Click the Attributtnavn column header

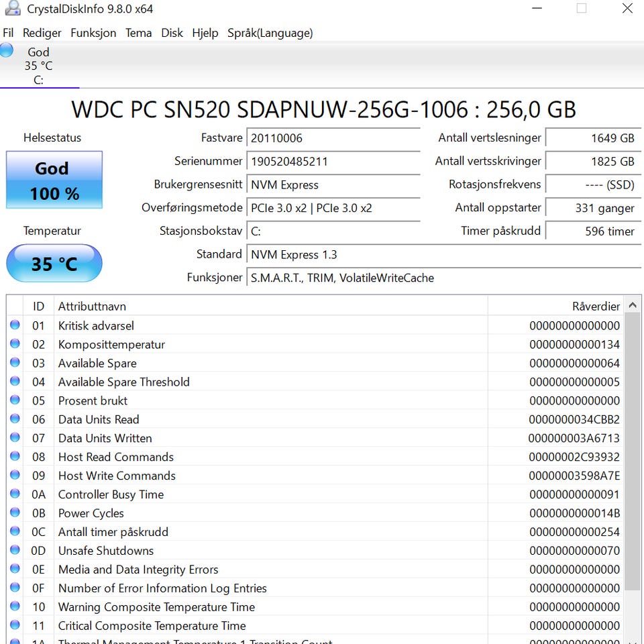[271, 306]
